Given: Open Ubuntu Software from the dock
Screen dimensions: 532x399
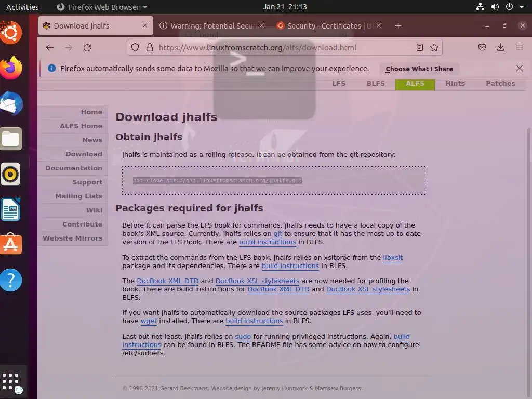Looking at the screenshot, I should (x=11, y=245).
